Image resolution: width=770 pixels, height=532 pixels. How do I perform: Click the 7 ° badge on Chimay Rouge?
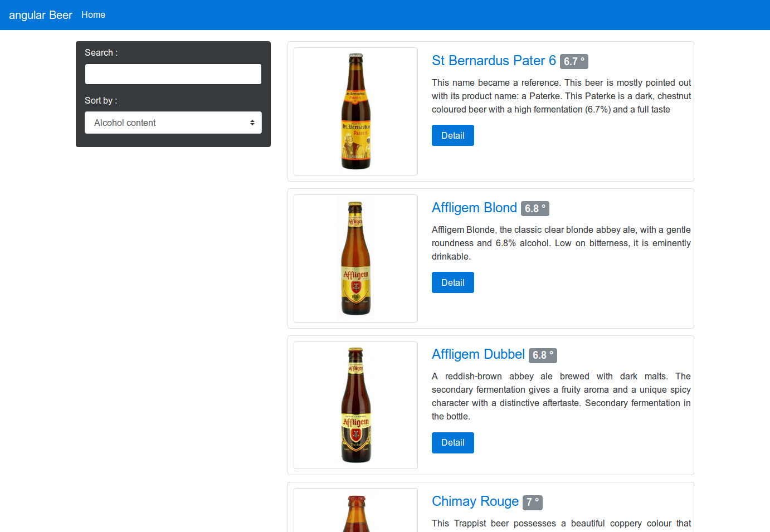(533, 502)
